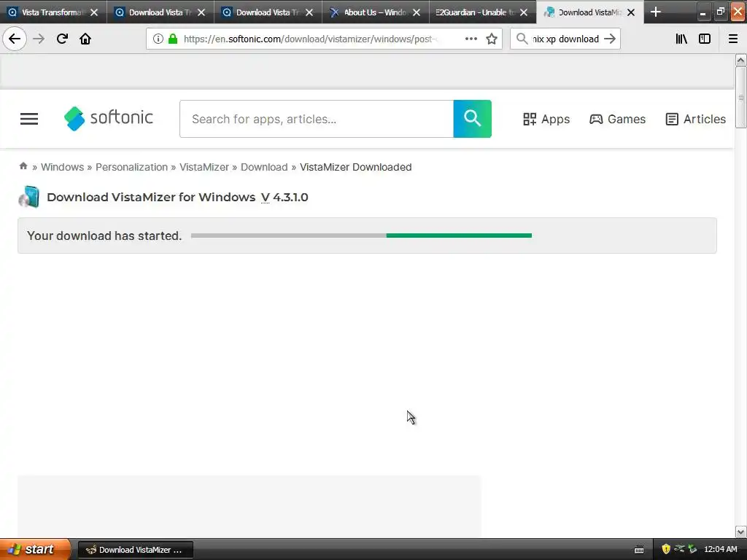Click the system clock 12:04 AM

click(720, 549)
